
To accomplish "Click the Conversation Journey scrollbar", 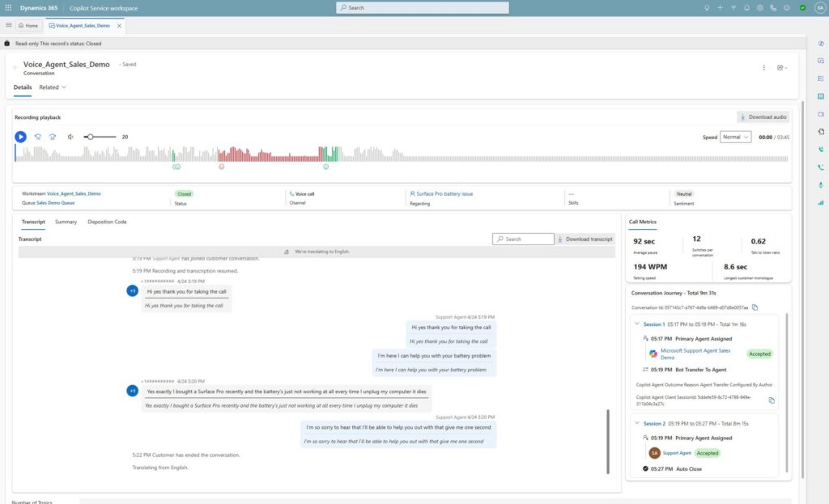I will [787, 392].
